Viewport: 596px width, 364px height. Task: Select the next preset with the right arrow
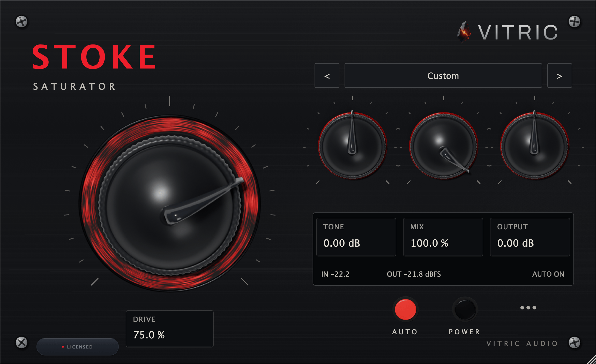click(560, 76)
